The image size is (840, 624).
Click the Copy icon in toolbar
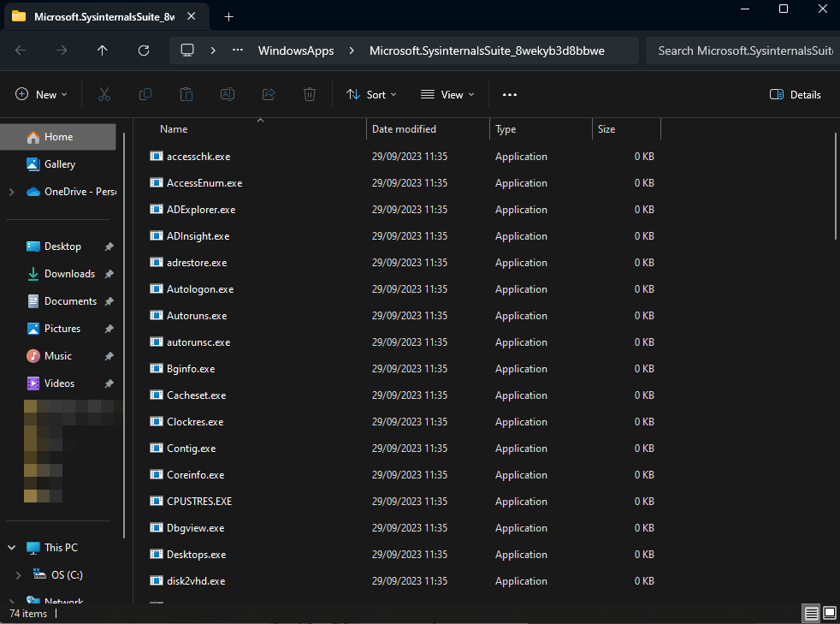click(x=145, y=95)
